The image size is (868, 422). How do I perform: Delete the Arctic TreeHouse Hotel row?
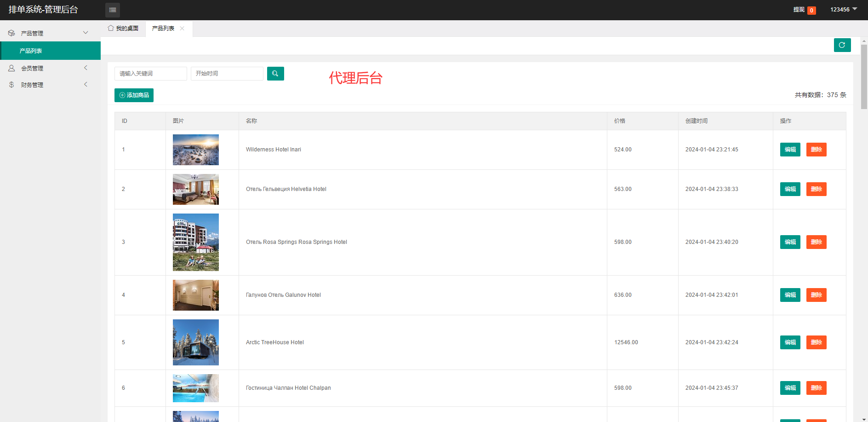pos(817,342)
